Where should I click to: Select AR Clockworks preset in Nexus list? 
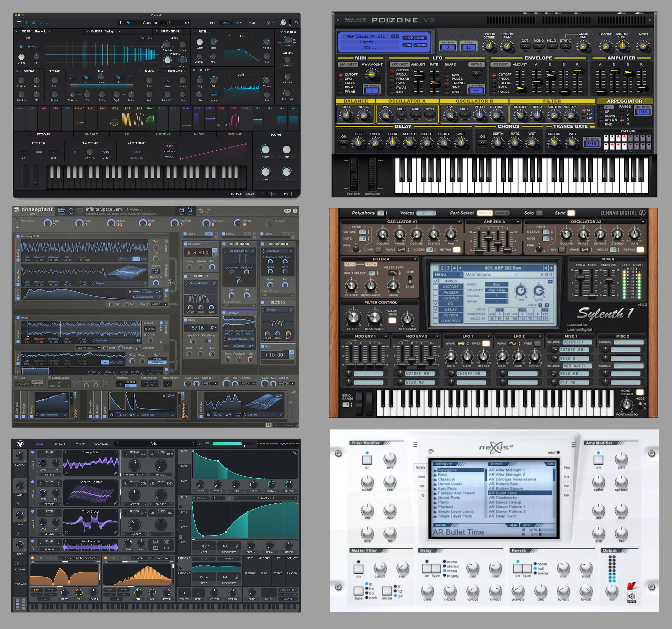pyautogui.click(x=503, y=498)
